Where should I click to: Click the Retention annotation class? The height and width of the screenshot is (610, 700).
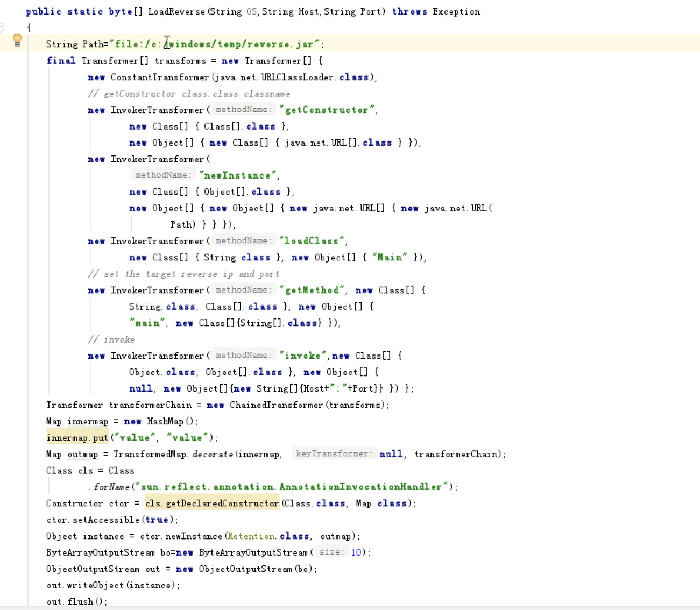coord(250,536)
